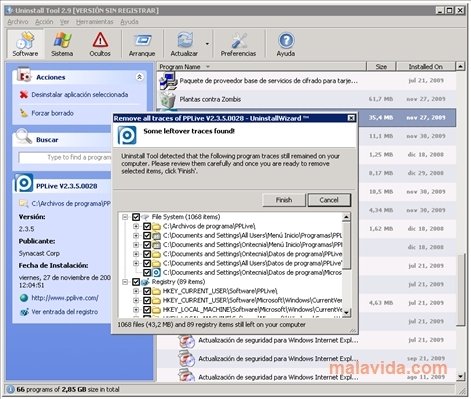Click the Paquete de proveedor program icon
The height and width of the screenshot is (399, 471).
(168, 81)
